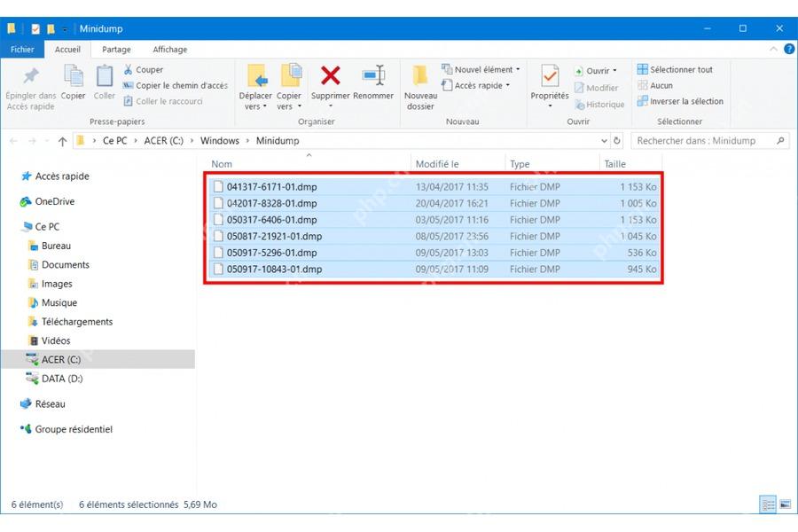
Task: Select file 050817-21921-01.dmp
Action: [x=434, y=236]
